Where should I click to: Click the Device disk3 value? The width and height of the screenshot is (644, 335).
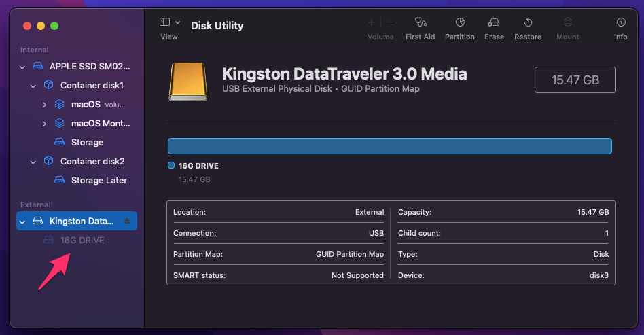[x=599, y=275]
